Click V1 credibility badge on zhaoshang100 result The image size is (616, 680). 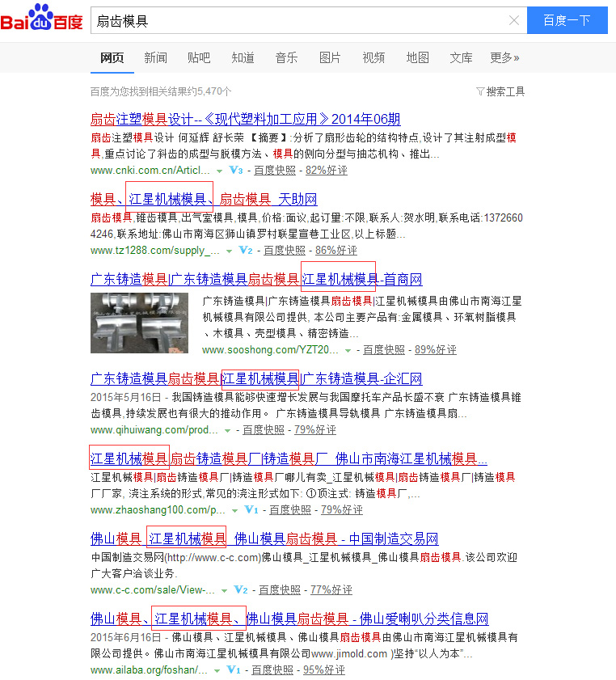tap(251, 509)
